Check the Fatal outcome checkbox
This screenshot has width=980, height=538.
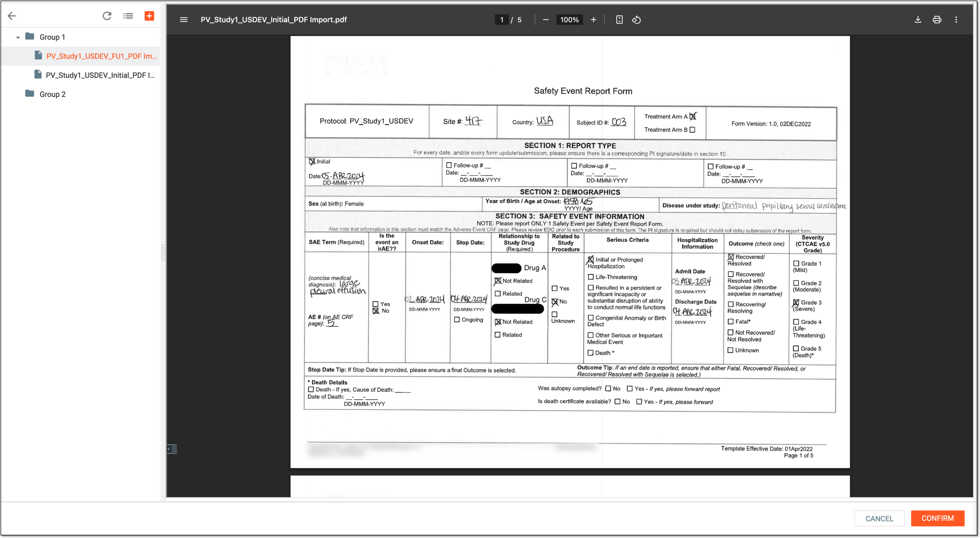pyautogui.click(x=731, y=322)
